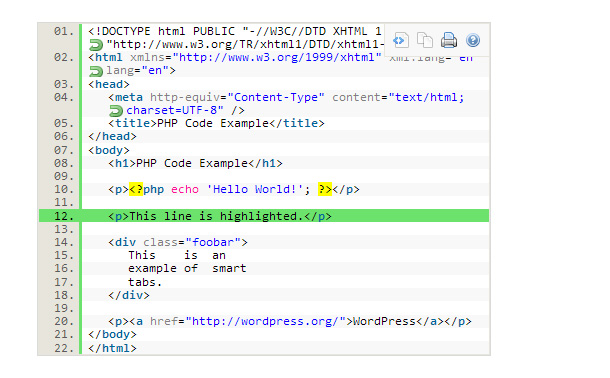Screen dimensions: 610x378
Task: Click the text "tabs." on line 17
Action: 145,282
